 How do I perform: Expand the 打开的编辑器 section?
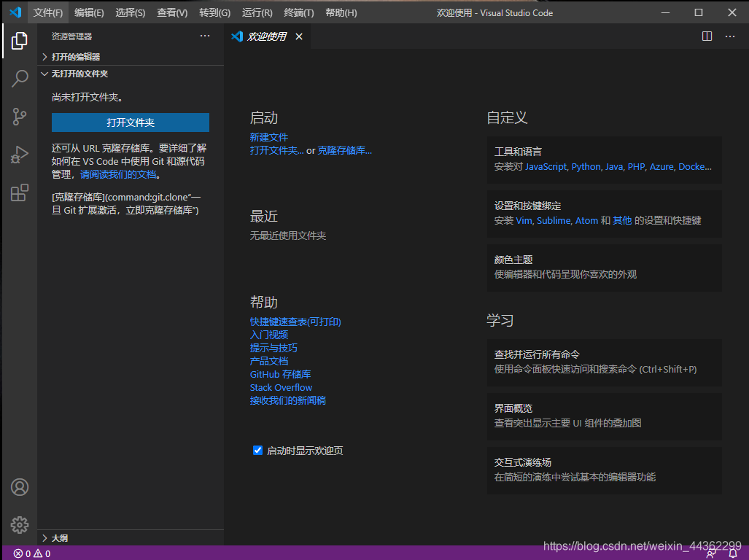pyautogui.click(x=131, y=57)
